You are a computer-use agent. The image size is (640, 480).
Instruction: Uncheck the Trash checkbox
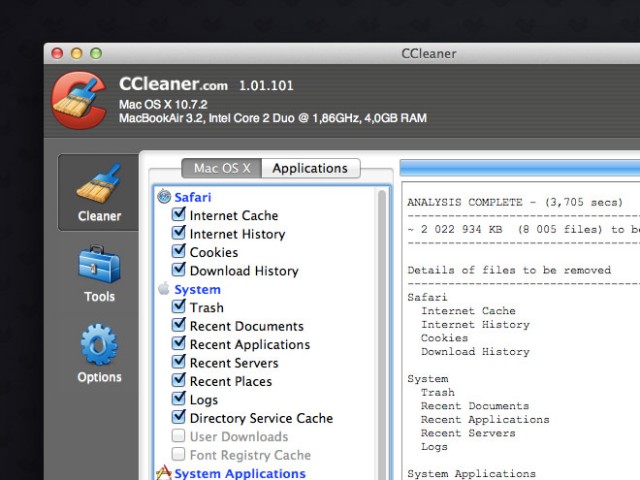(178, 306)
